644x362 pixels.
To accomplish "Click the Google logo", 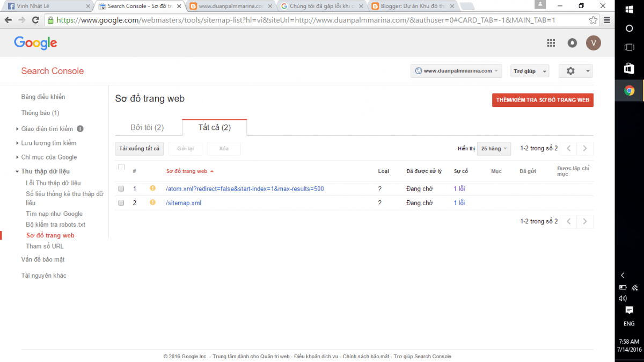I will pyautogui.click(x=35, y=43).
